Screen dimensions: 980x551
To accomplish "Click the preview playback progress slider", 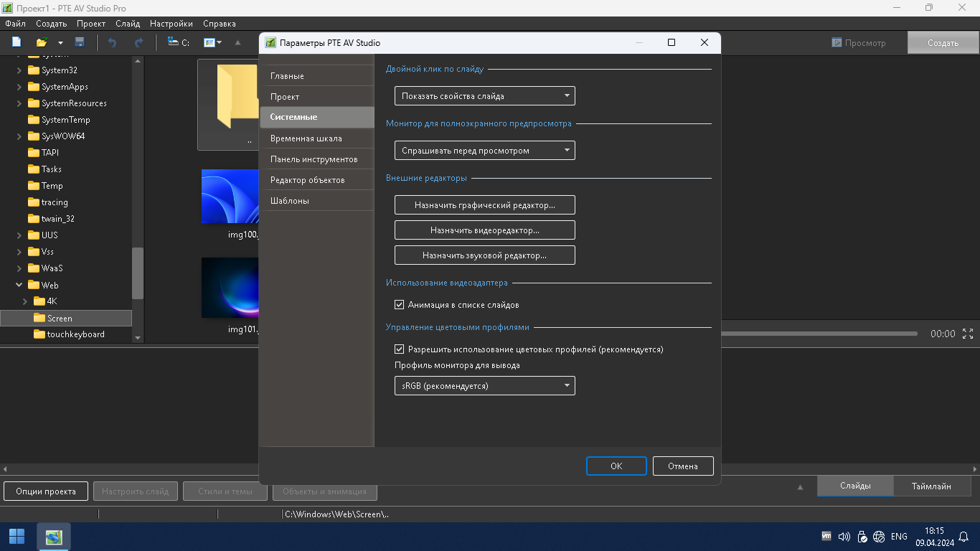I will 819,334.
